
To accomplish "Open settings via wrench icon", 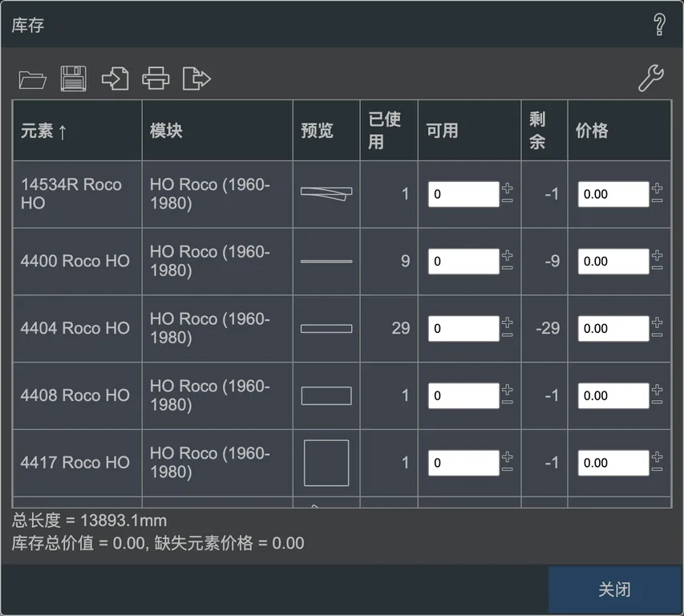I will pos(651,79).
